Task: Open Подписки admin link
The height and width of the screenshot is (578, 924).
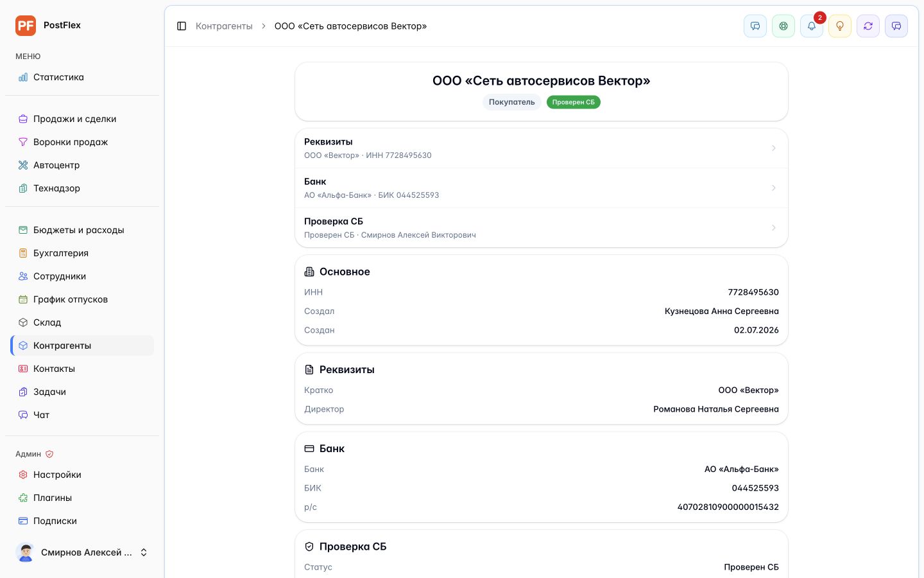Action: tap(82, 521)
